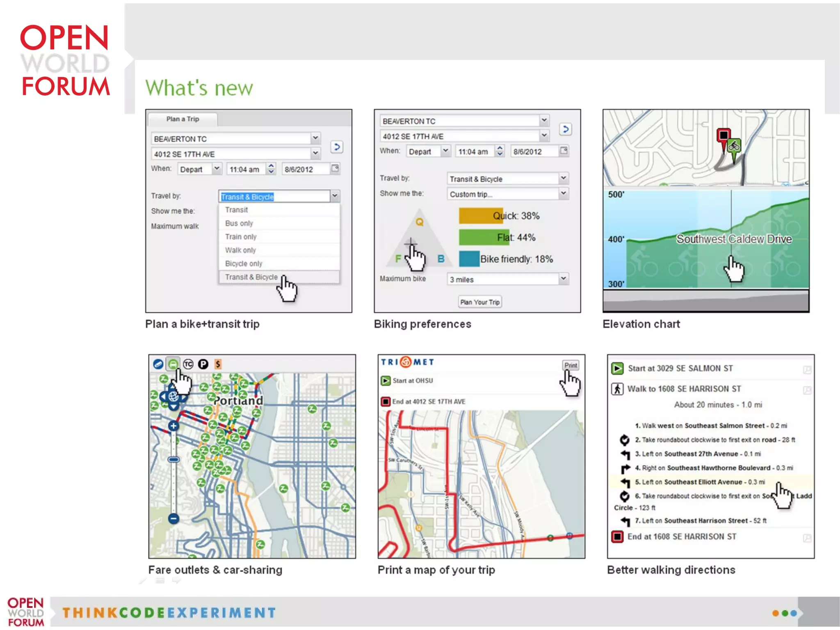Click the map zoom in plus button
Screen dimensions: 840x630
173,426
